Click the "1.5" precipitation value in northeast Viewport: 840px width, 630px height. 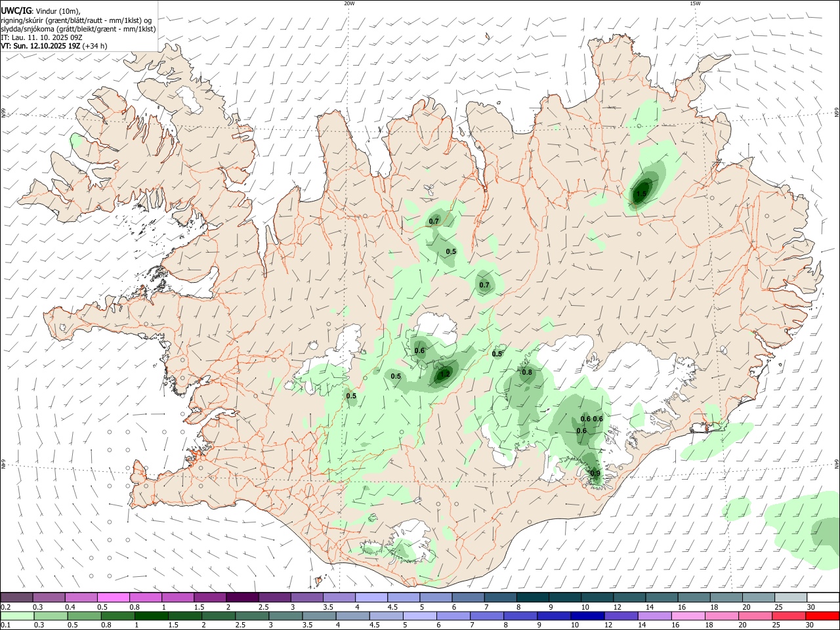click(x=641, y=194)
